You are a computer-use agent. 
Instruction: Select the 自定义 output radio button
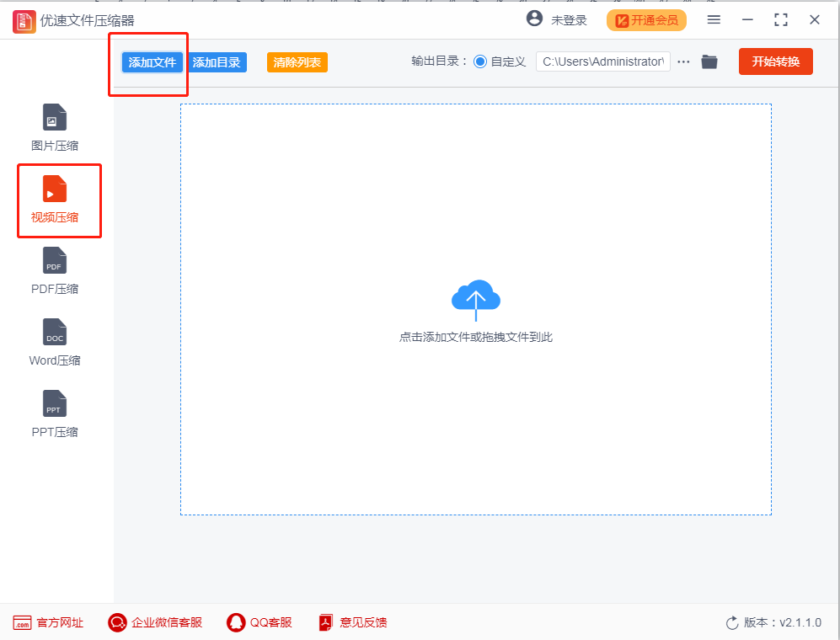pyautogui.click(x=480, y=61)
